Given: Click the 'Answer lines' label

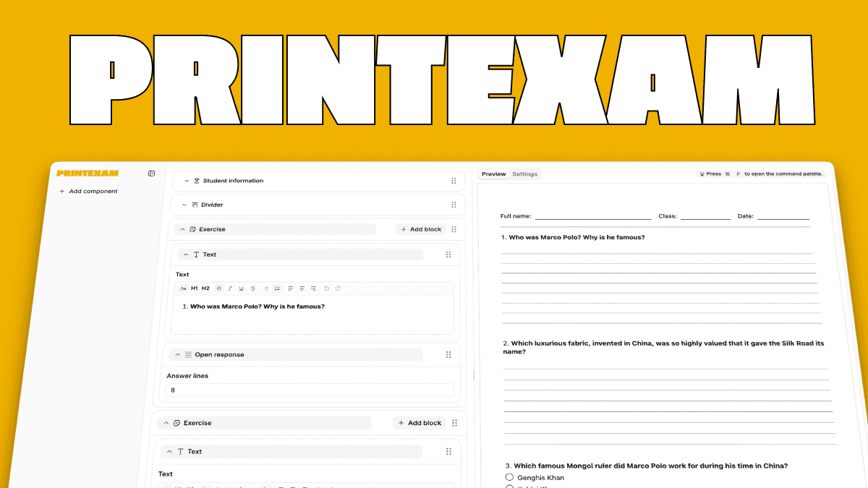Looking at the screenshot, I should coord(187,376).
